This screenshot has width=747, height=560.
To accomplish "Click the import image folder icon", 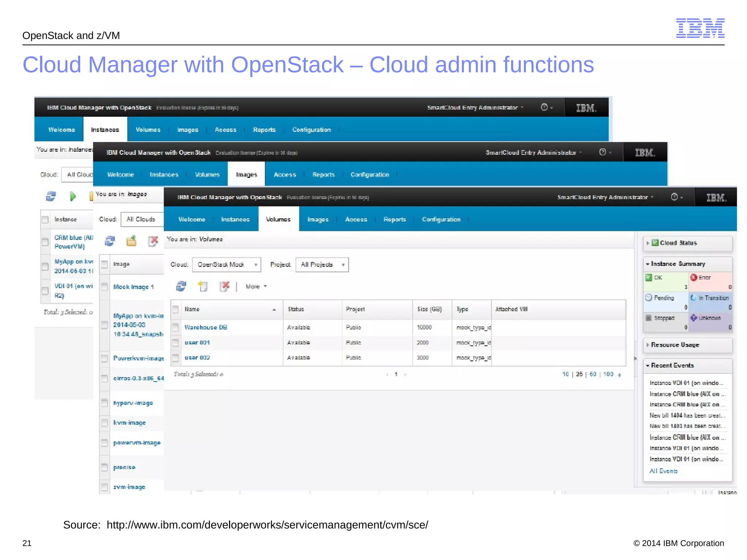I will coord(131,241).
